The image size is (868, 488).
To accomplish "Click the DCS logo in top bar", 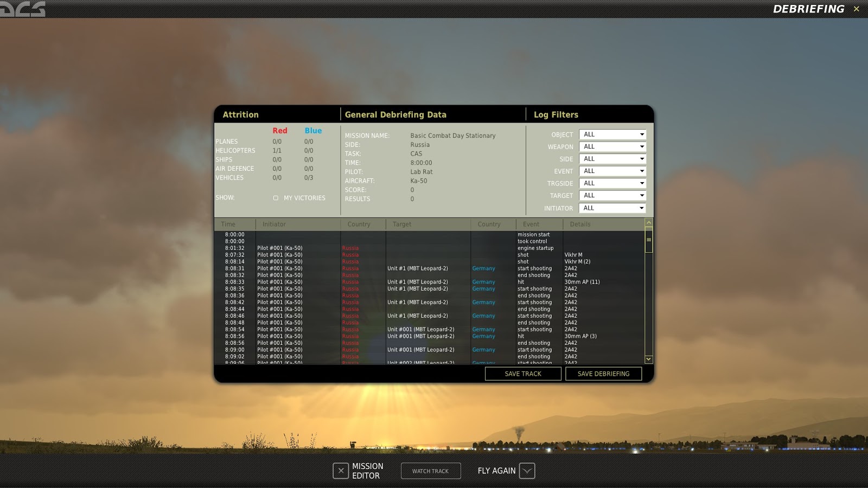I will pos(23,9).
